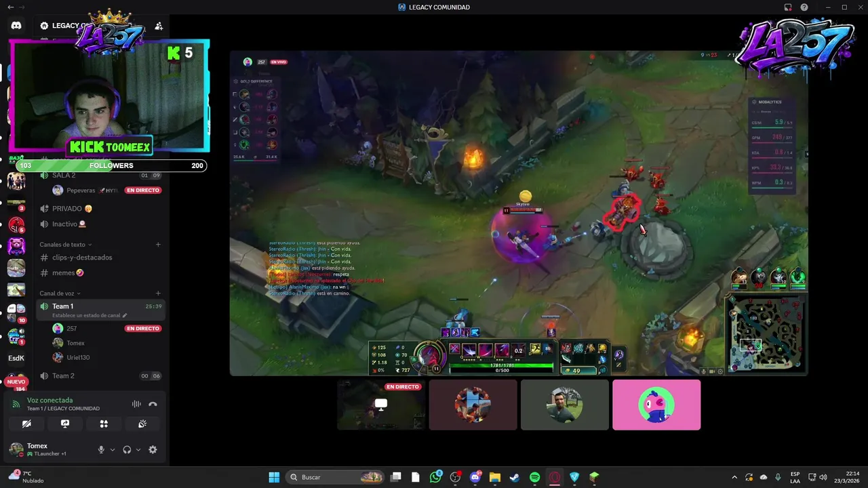
Task: Join the SALA 2 voice channel
Action: [x=100, y=176]
